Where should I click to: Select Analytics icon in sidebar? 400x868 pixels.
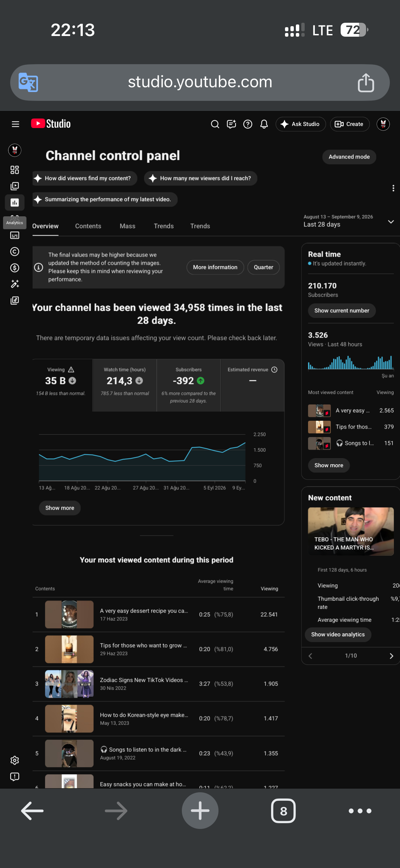point(15,202)
